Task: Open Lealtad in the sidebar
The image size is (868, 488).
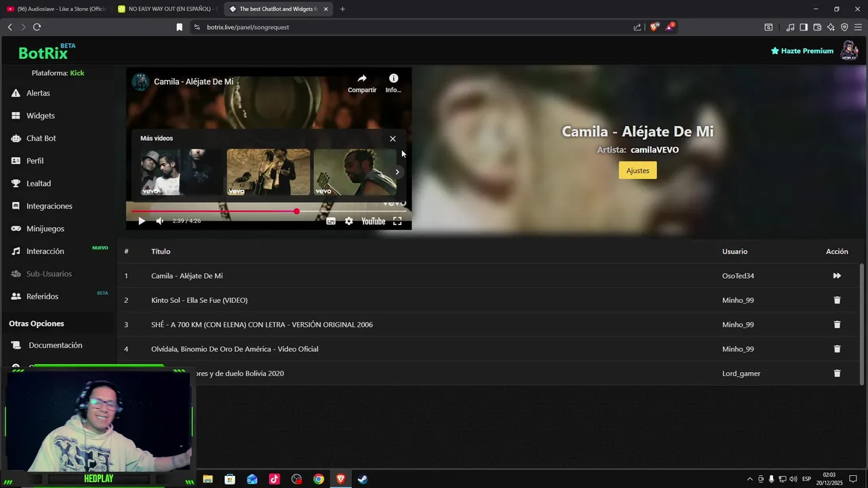Action: [38, 184]
